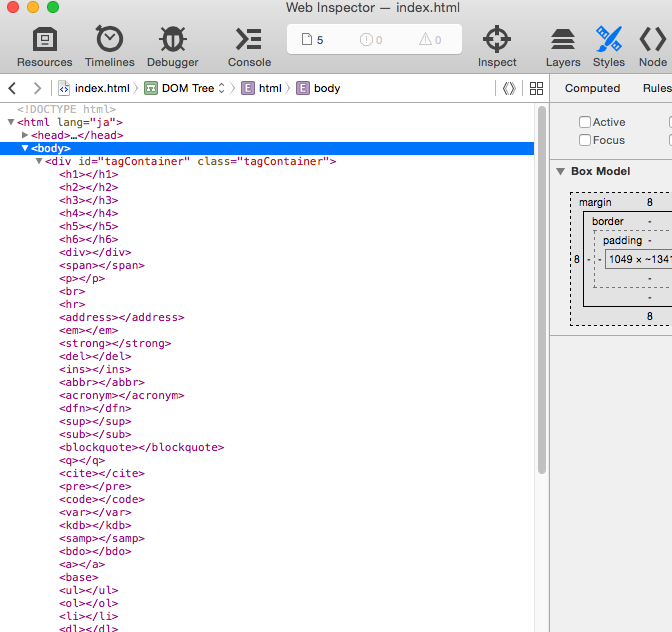672x632 pixels.
Task: Show the Styles sidebar
Action: tap(609, 47)
